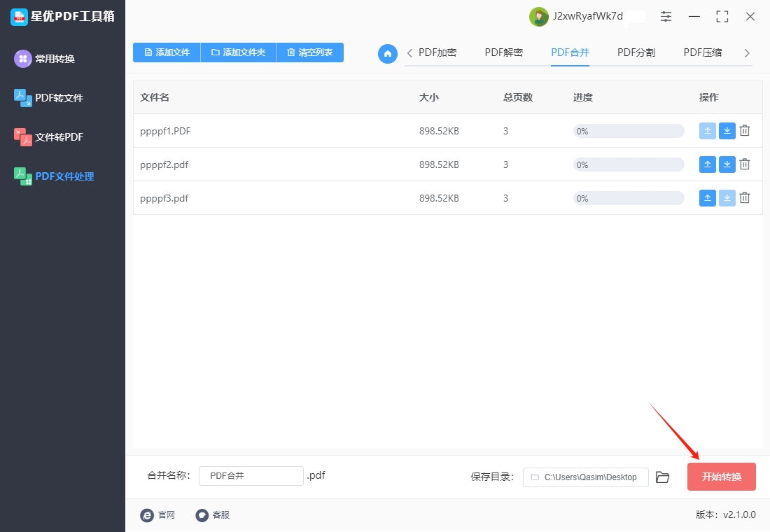
Task: Open 客服 customer service link
Action: click(213, 514)
